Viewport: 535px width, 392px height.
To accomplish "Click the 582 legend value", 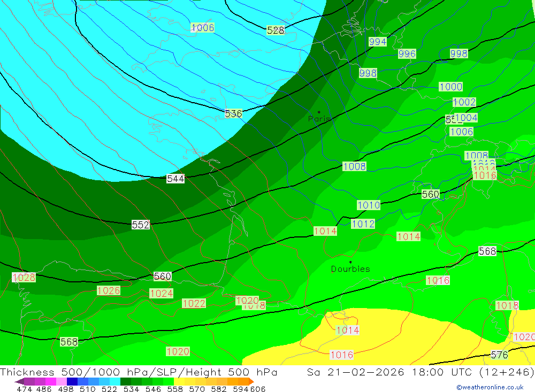I will click(219, 389).
